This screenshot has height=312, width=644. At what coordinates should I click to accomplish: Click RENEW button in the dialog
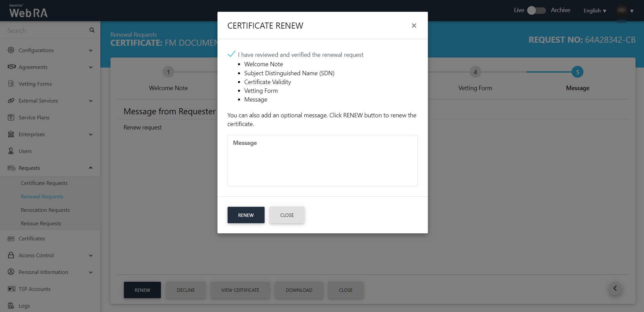(246, 215)
